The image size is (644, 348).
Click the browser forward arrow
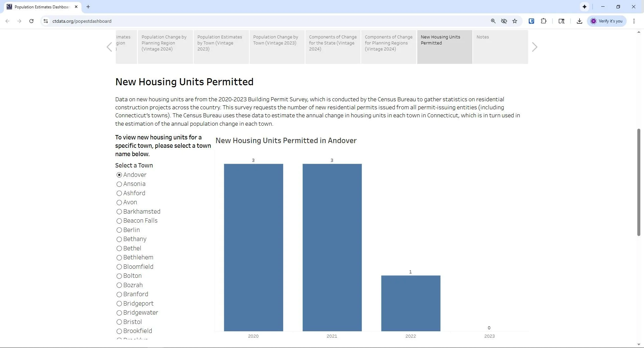19,21
